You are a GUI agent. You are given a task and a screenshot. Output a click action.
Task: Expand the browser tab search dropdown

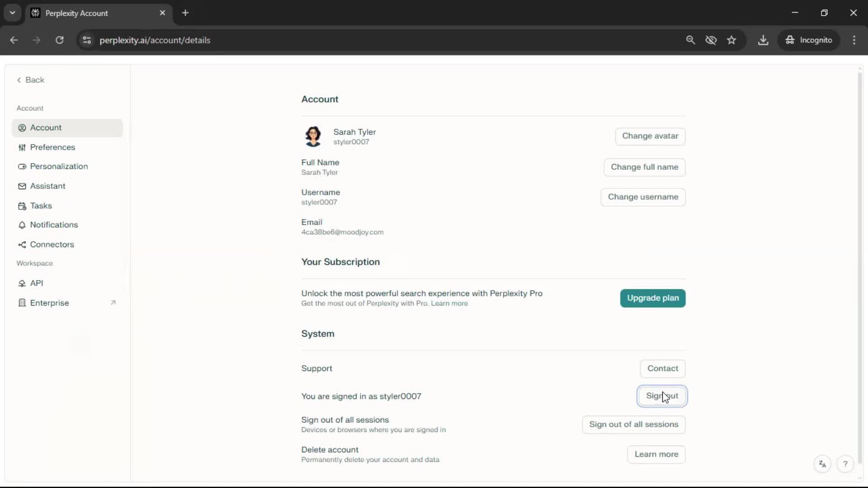pos(12,13)
